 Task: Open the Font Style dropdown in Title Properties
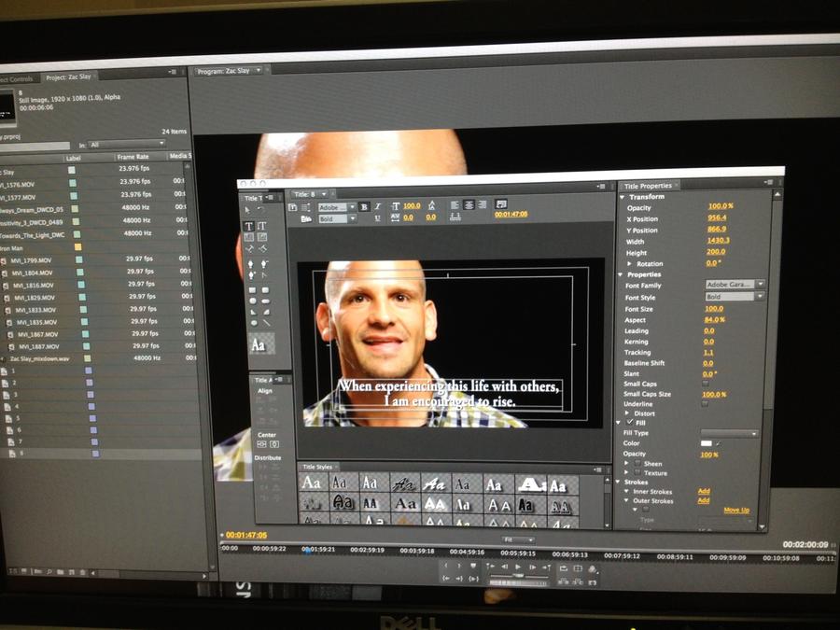(x=735, y=296)
